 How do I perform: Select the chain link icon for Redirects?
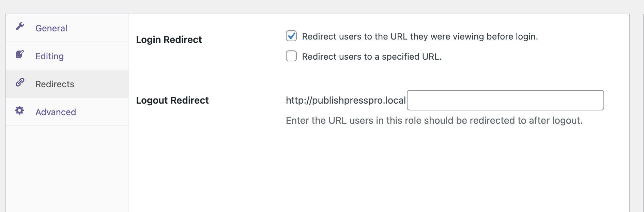pos(20,82)
